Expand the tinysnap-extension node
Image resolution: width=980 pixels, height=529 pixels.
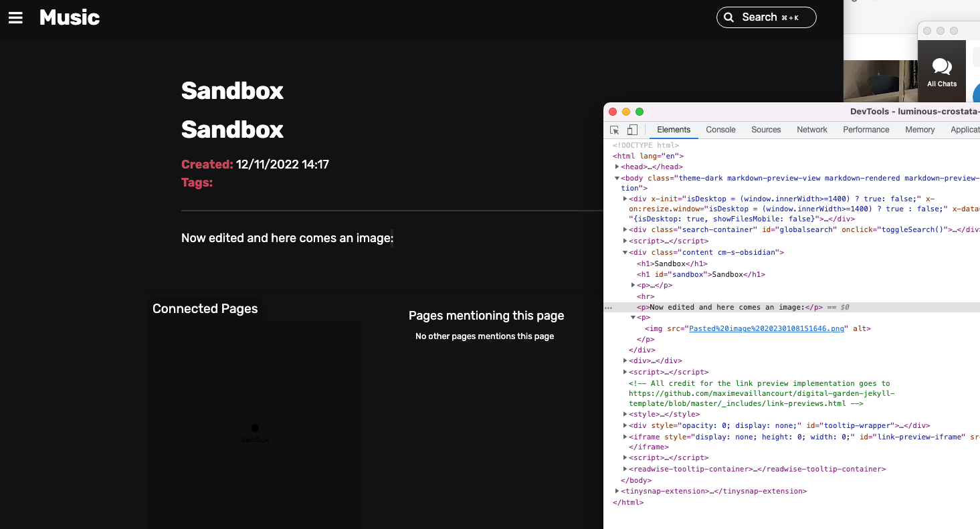click(x=617, y=490)
